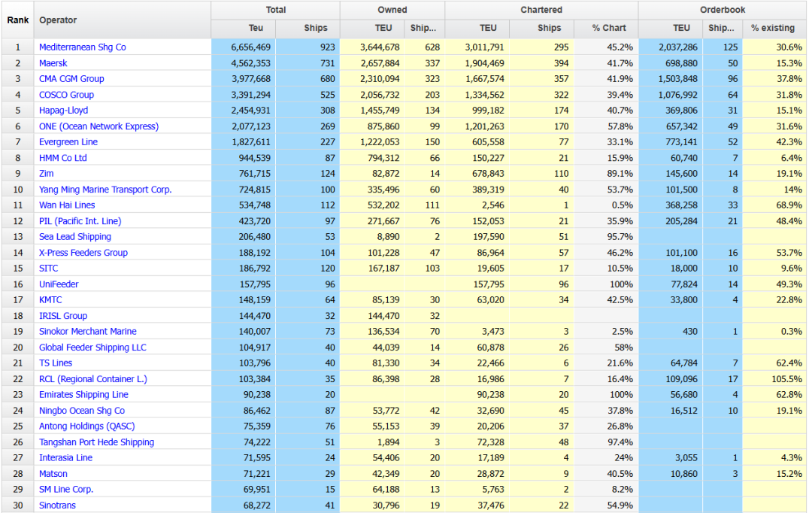Select RCL's 105.5% existing cell
This screenshot has height=513, width=812.
tap(774, 379)
